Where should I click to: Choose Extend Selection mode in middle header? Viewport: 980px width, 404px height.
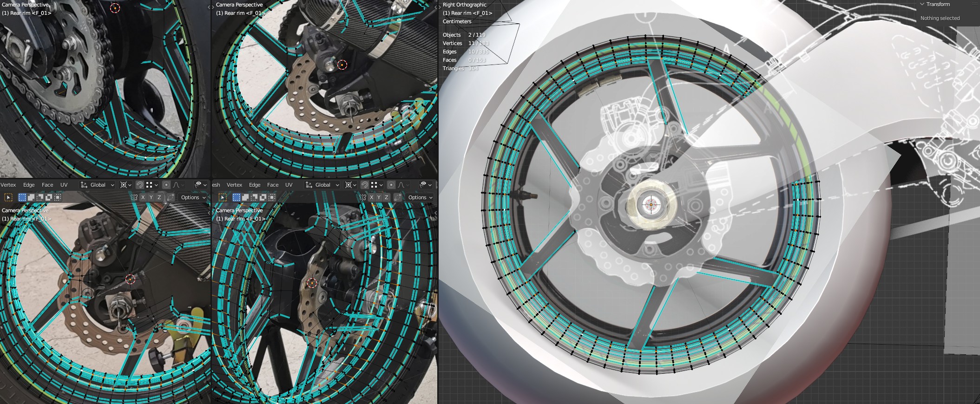point(245,197)
